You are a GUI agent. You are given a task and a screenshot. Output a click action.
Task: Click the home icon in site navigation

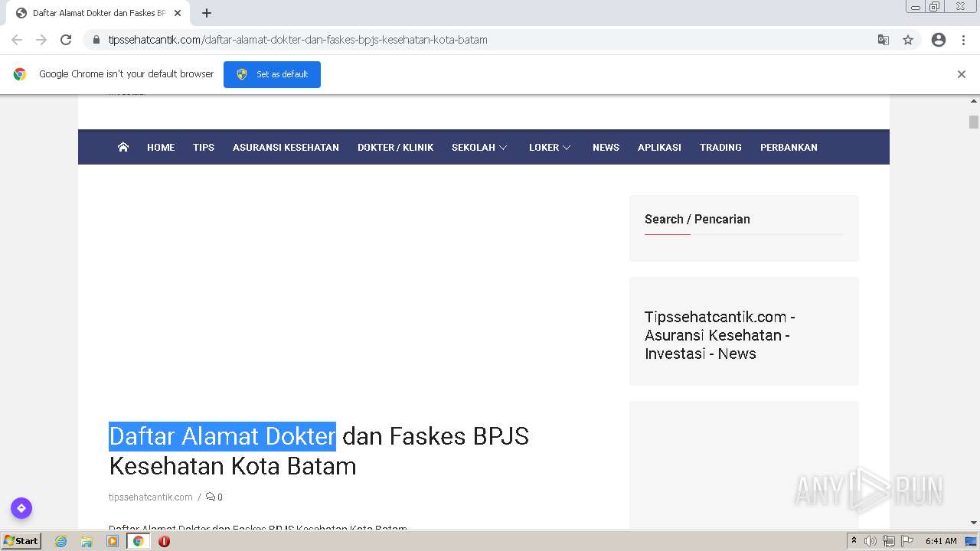(x=123, y=147)
